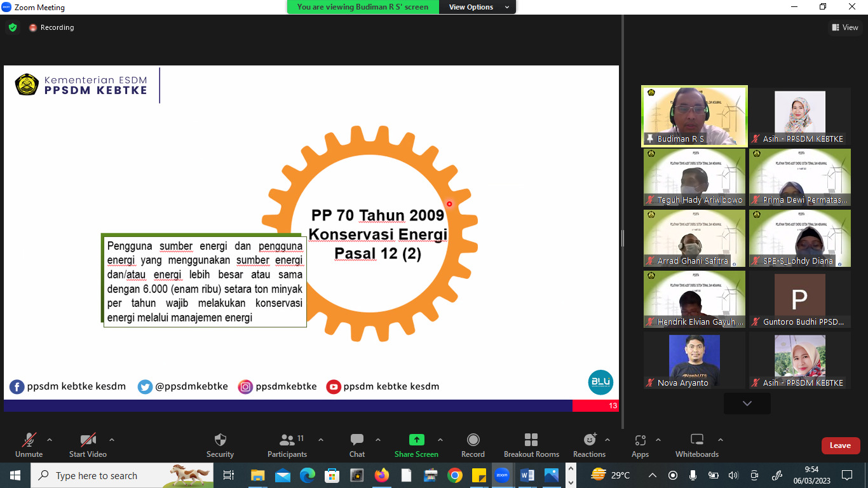Screen dimensions: 868x488
Task: Select Budiman R S video thumbnail
Action: (695, 116)
